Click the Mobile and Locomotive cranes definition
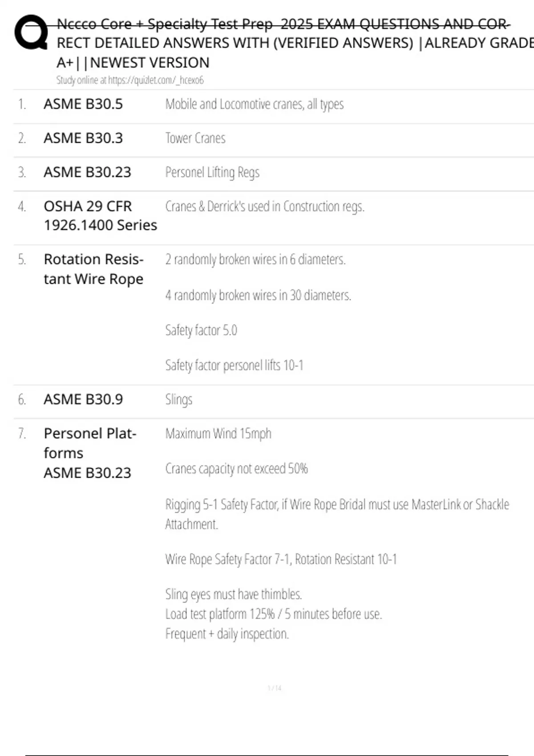534x756 pixels. (x=254, y=104)
